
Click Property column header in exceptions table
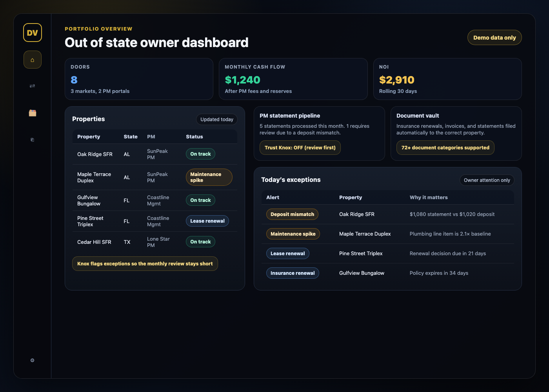coord(351,198)
